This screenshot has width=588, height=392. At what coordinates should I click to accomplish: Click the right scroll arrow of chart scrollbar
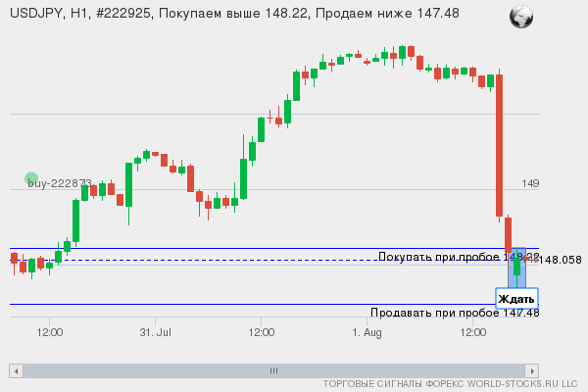[532, 371]
